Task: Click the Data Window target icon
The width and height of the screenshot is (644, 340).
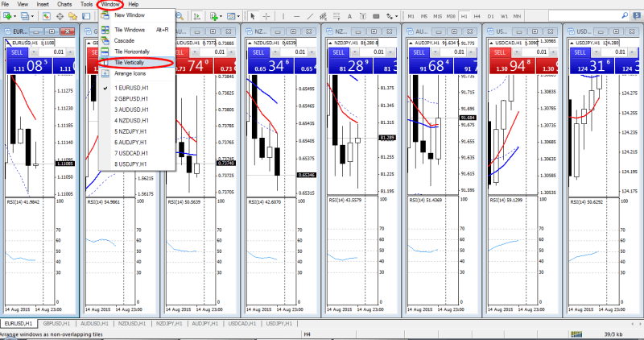Action: [x=60, y=15]
